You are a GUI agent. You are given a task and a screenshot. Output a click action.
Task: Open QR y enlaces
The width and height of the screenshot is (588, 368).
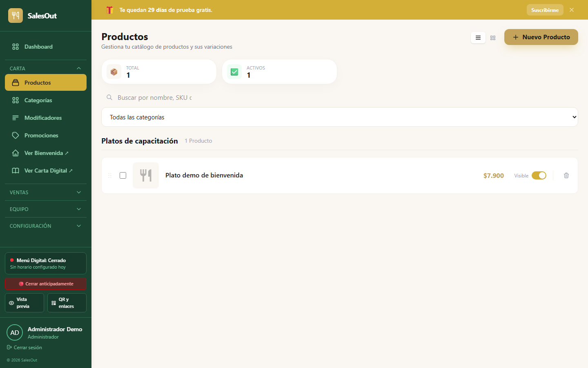tap(67, 303)
